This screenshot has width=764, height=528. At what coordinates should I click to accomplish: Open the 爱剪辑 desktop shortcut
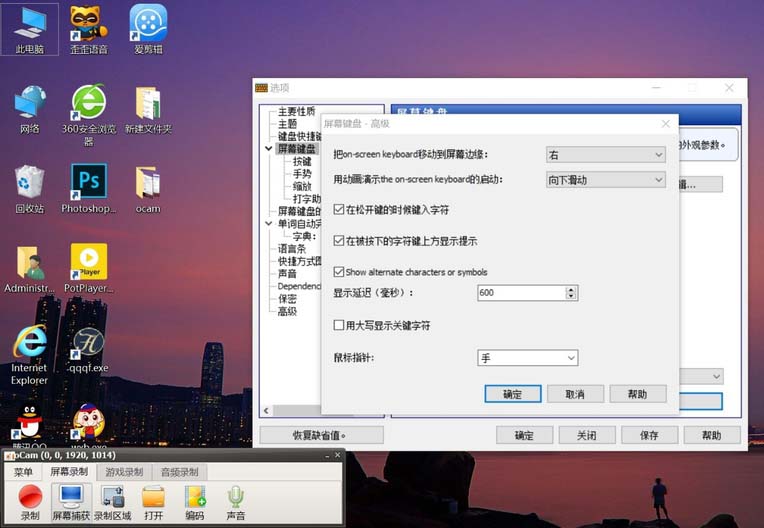[148, 29]
